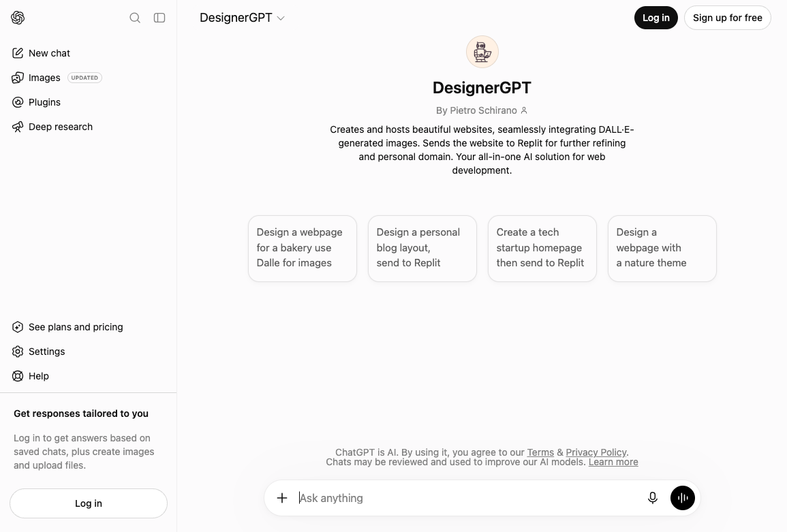Open New chat from the sidebar
The image size is (787, 532).
pos(89,53)
